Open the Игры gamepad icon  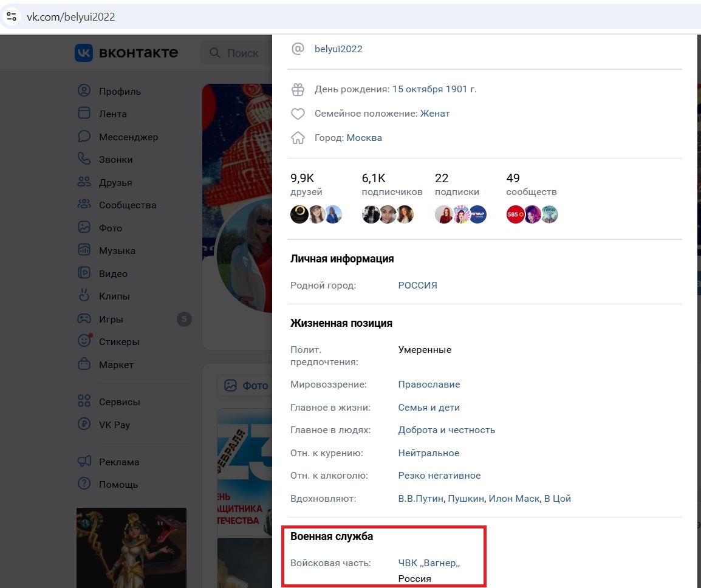click(84, 319)
